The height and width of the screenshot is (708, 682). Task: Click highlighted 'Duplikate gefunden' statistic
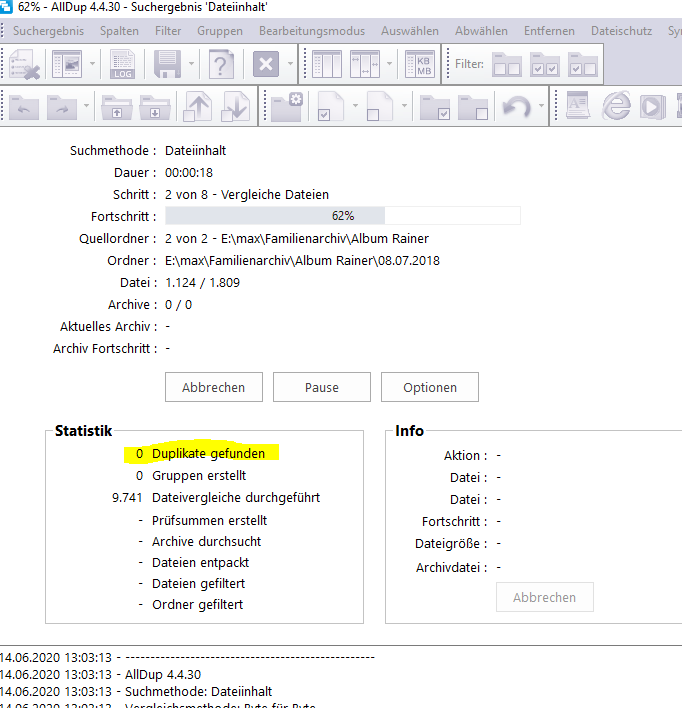click(x=208, y=454)
